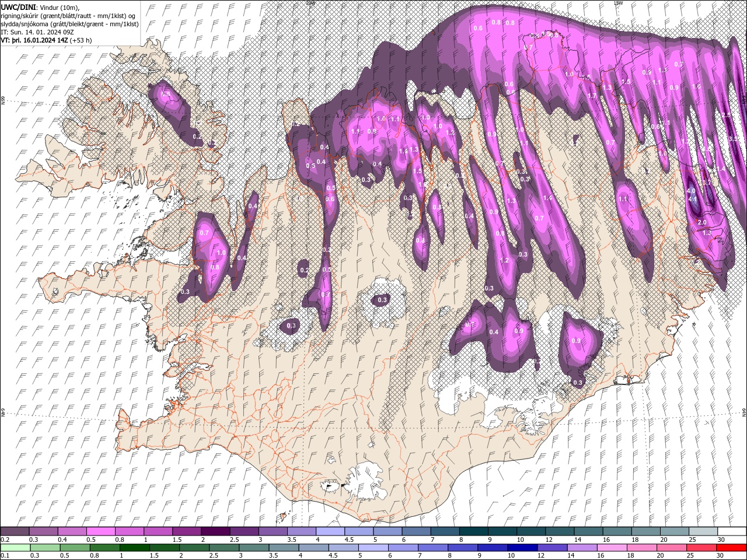Screen dimensions: 747x560
Task: Select upper legend swatch between 8 and 9
Action: coord(473,531)
